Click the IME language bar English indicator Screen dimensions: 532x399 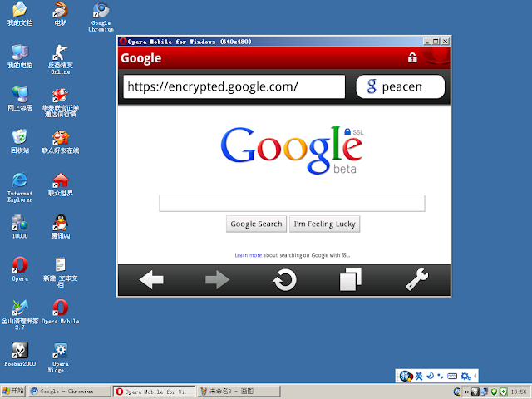tap(419, 376)
